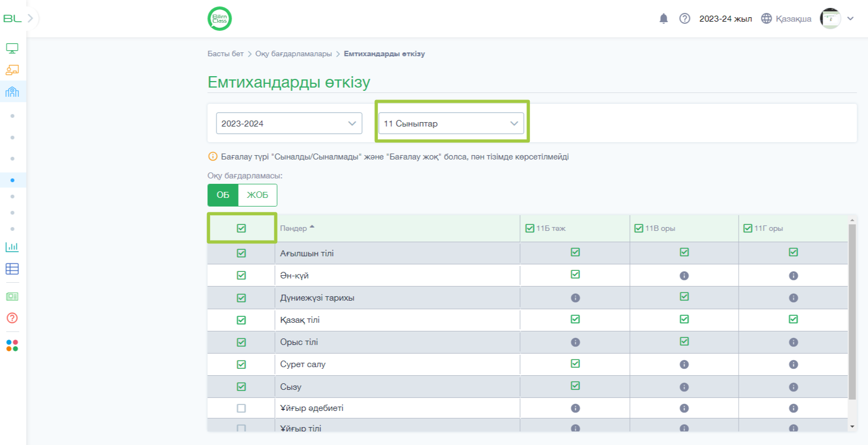Click info icon for Дүниежүзі тарихы 11Б тәж

click(x=575, y=298)
